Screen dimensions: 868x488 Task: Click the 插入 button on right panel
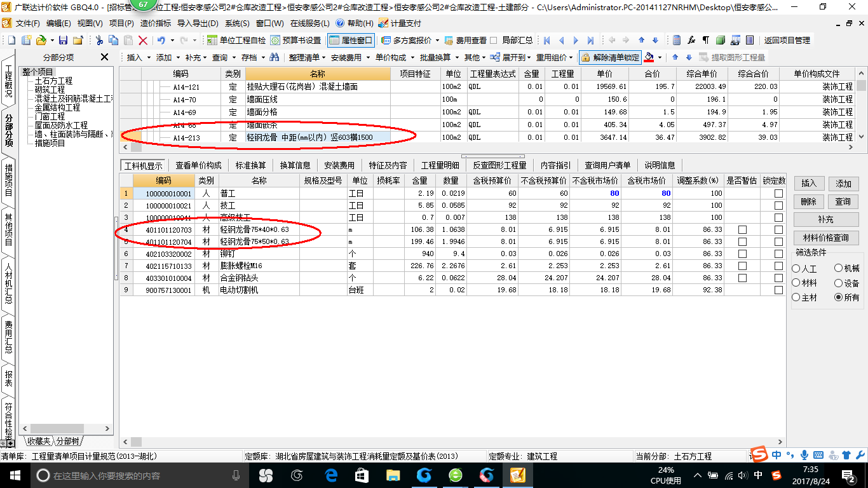[809, 183]
